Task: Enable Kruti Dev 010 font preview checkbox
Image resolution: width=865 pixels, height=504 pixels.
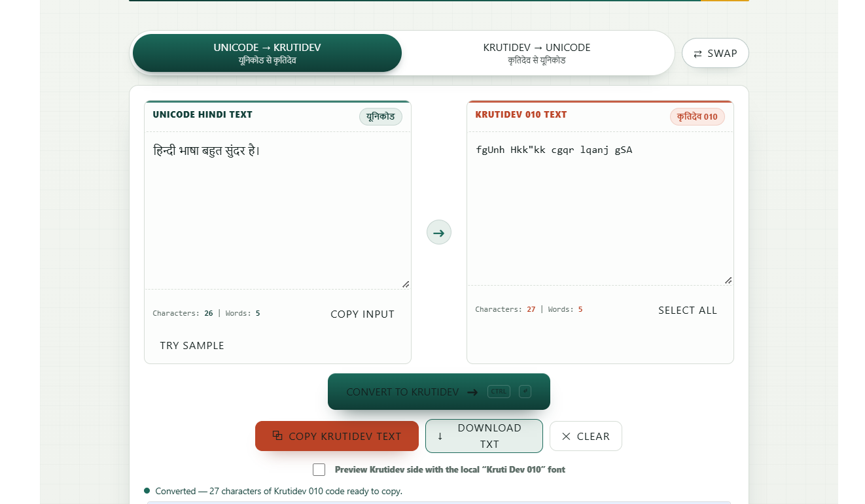Action: pyautogui.click(x=319, y=469)
